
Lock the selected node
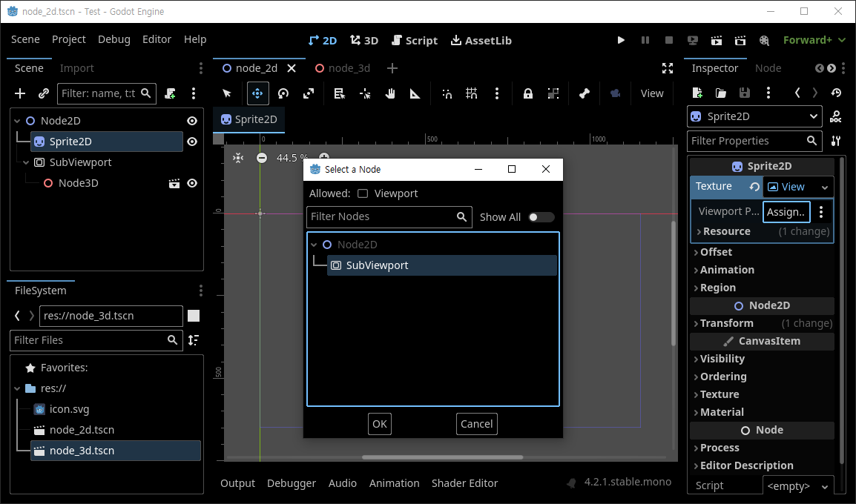coord(528,93)
